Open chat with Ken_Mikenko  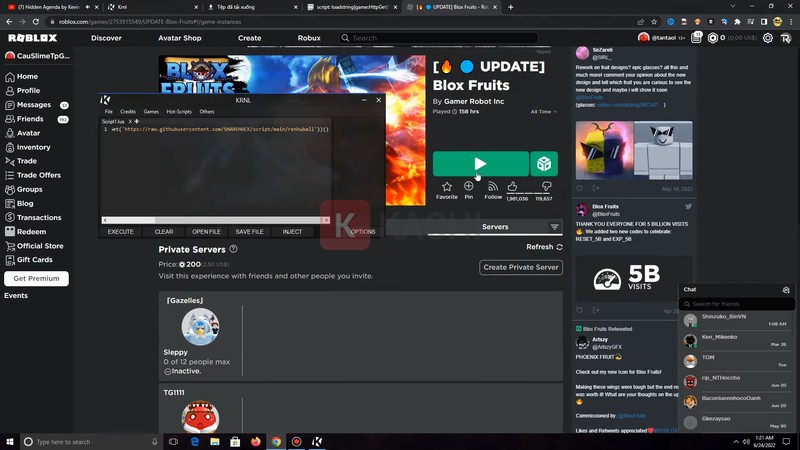coord(737,341)
